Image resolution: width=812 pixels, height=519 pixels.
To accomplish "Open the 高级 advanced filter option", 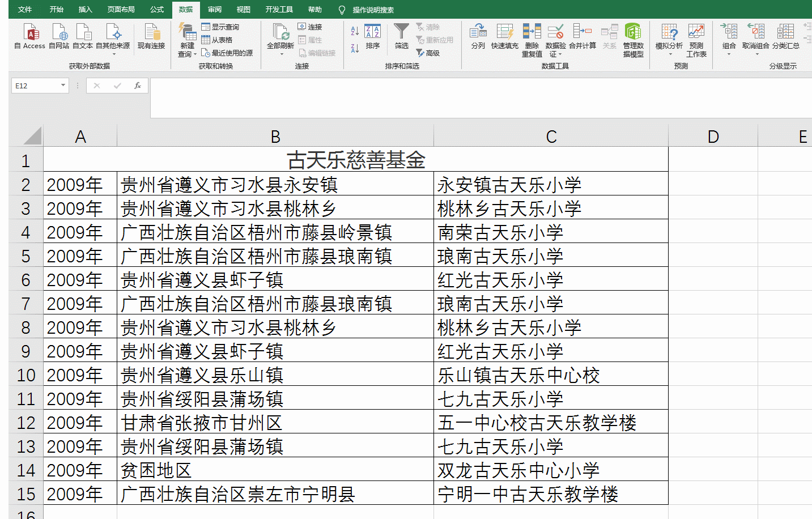I will (428, 53).
